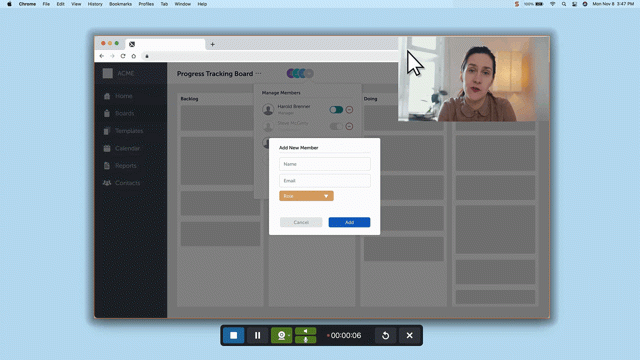Go to Contacts in the sidebar
Screen dimensions: 640x360
(x=127, y=183)
